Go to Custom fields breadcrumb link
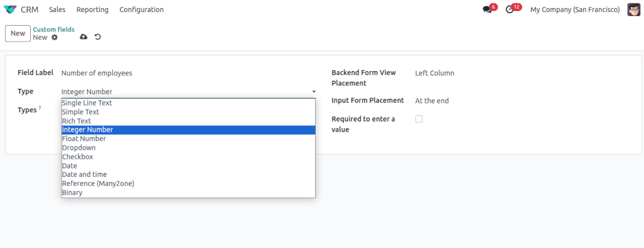The width and height of the screenshot is (644, 248). coord(54,29)
